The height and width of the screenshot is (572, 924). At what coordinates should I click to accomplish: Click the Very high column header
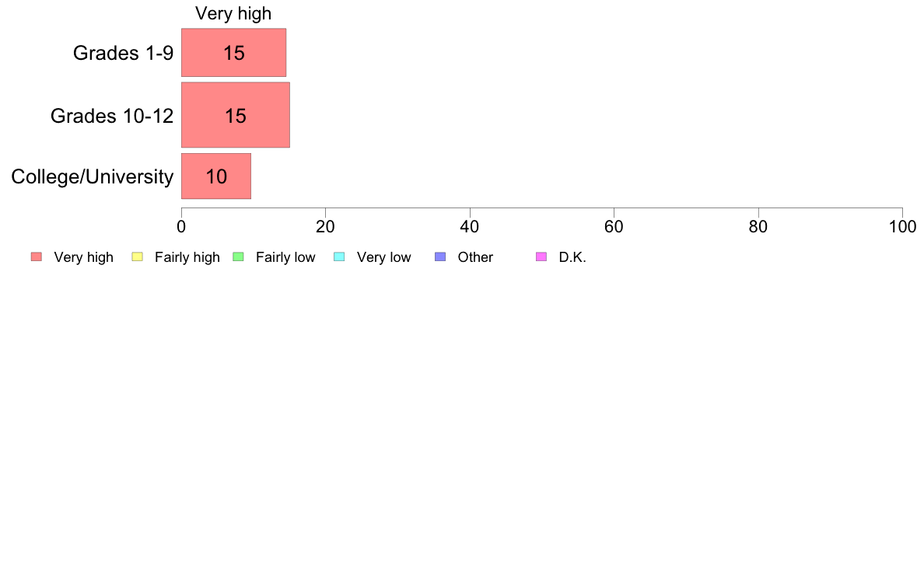(233, 13)
